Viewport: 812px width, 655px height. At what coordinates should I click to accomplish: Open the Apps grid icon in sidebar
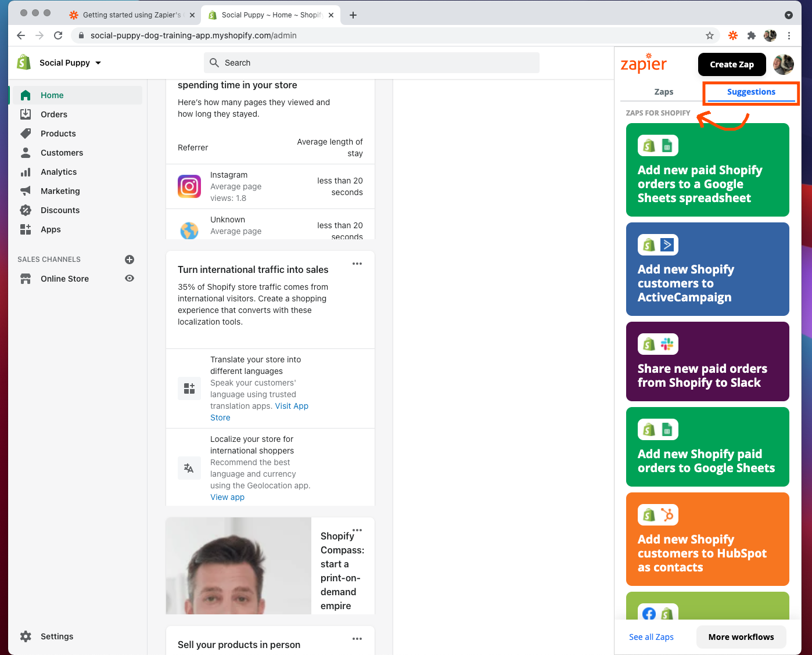pos(26,229)
